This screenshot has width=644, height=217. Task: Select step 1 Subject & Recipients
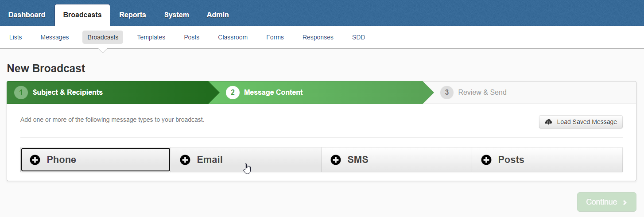click(67, 93)
